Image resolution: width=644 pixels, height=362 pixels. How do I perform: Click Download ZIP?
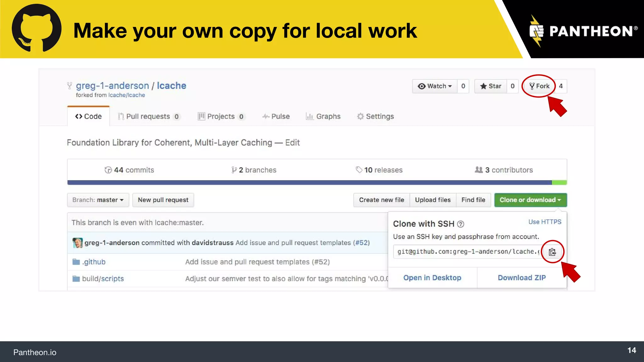[522, 278]
